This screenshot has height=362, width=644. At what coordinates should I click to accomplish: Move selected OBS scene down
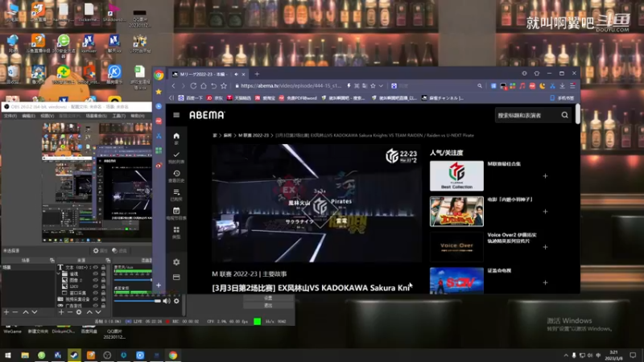click(35, 312)
